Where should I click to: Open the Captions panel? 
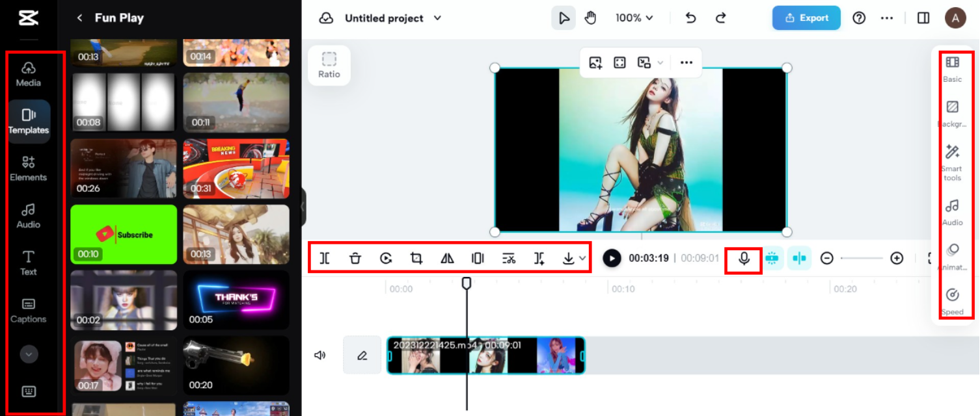click(28, 310)
